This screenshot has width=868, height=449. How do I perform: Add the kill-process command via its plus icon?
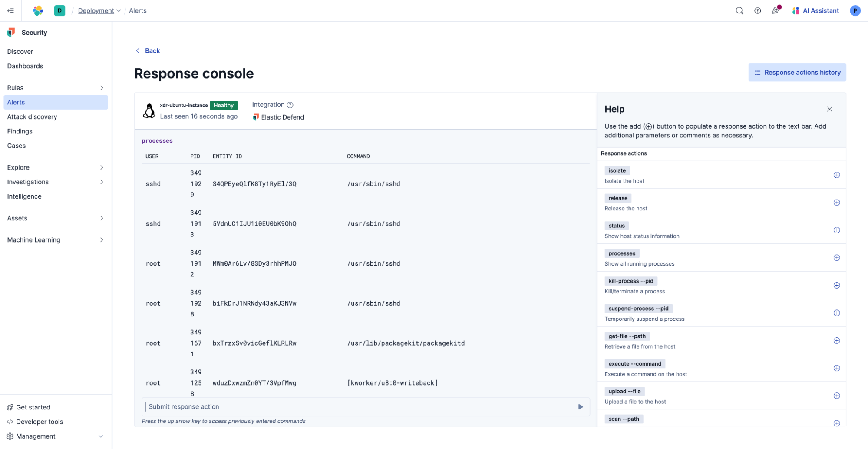[x=837, y=286]
